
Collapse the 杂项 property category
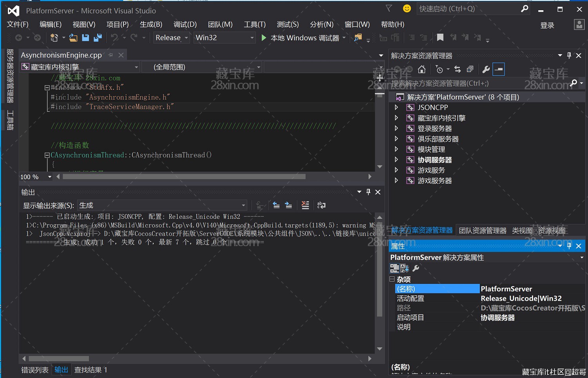(x=392, y=279)
